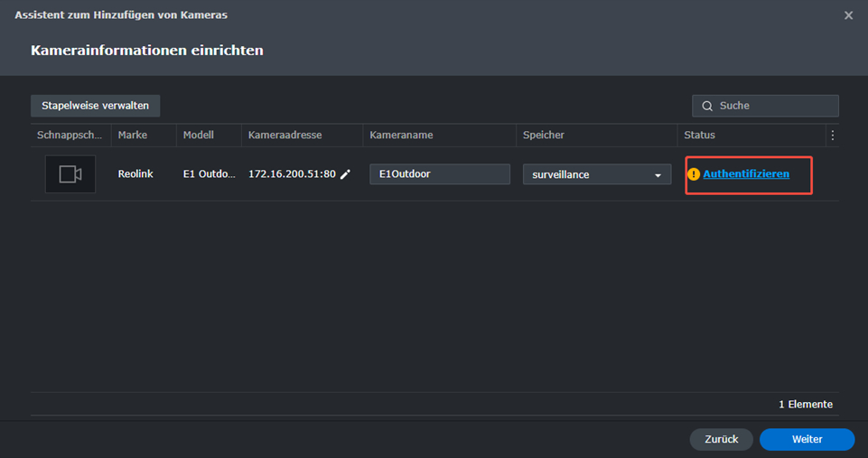Sort by the Marke column header

[x=144, y=136]
